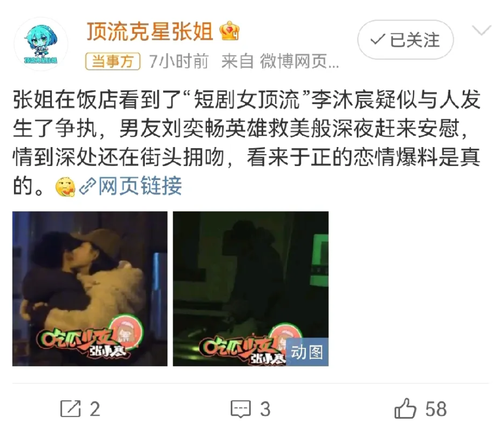
Task: Tap the 来自 微博网页 source text
Action: click(280, 61)
